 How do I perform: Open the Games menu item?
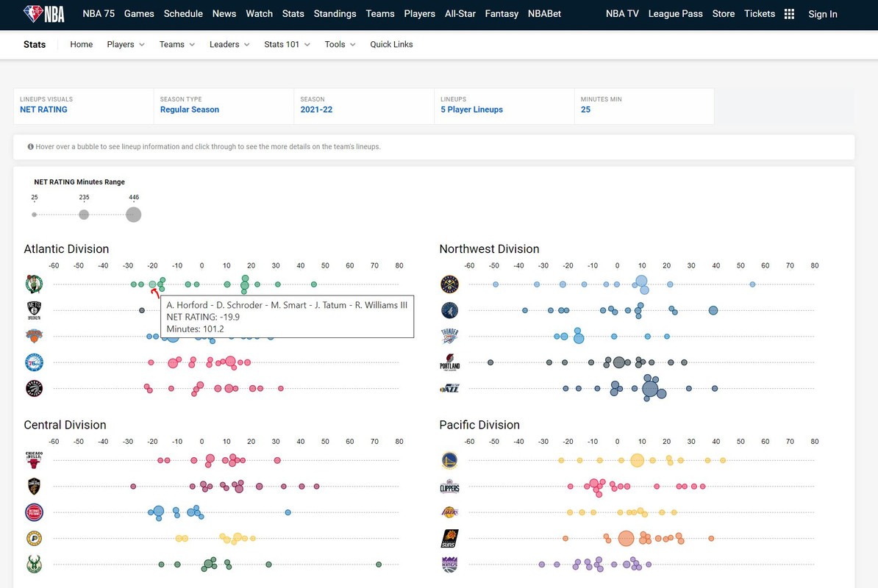[139, 14]
